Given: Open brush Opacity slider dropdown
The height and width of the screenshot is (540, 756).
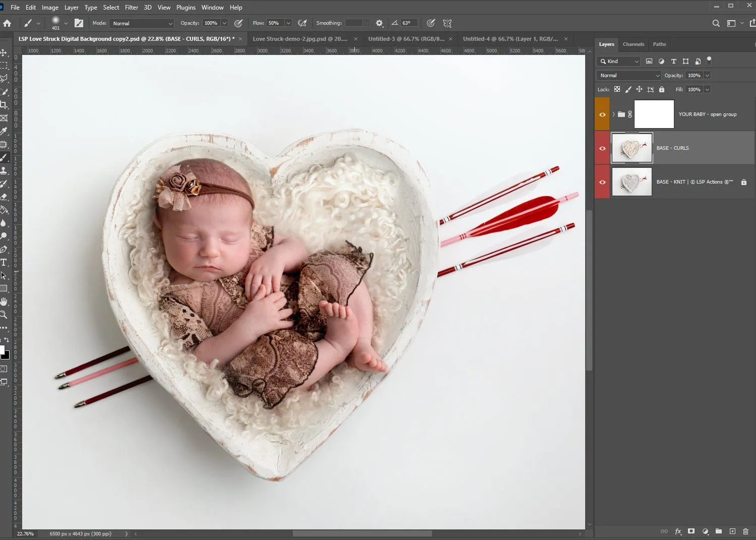Looking at the screenshot, I should point(224,23).
